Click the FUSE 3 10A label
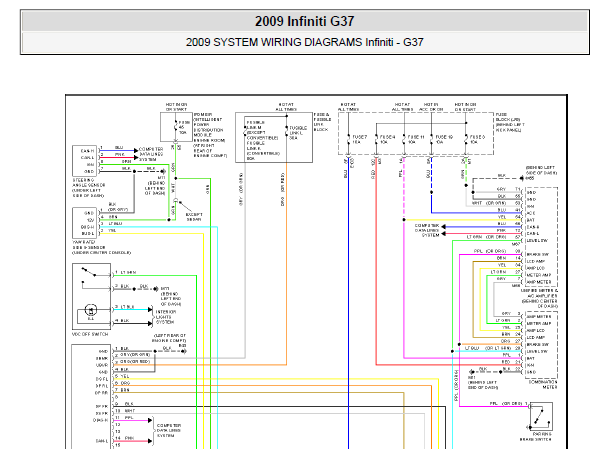Image resolution: width=605 pixels, height=449 pixels. [x=477, y=139]
